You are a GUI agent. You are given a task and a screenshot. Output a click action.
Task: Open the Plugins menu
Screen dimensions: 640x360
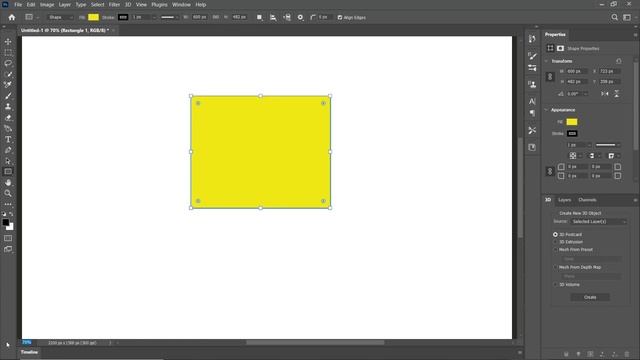[x=159, y=4]
